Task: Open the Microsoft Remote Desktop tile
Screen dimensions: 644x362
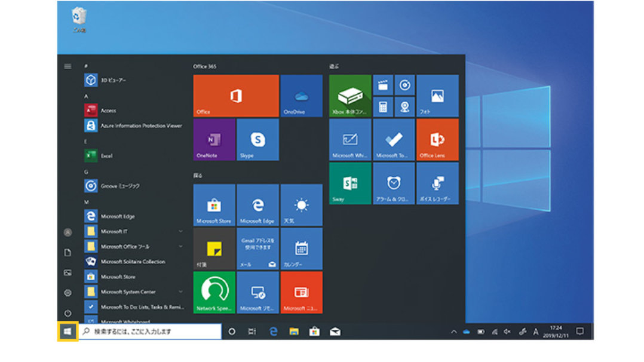Action: click(x=257, y=292)
